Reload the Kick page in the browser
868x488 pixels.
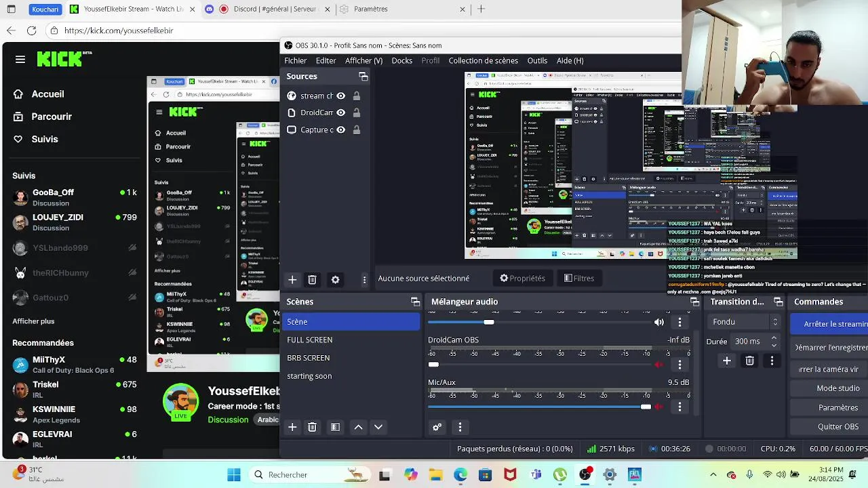point(31,30)
